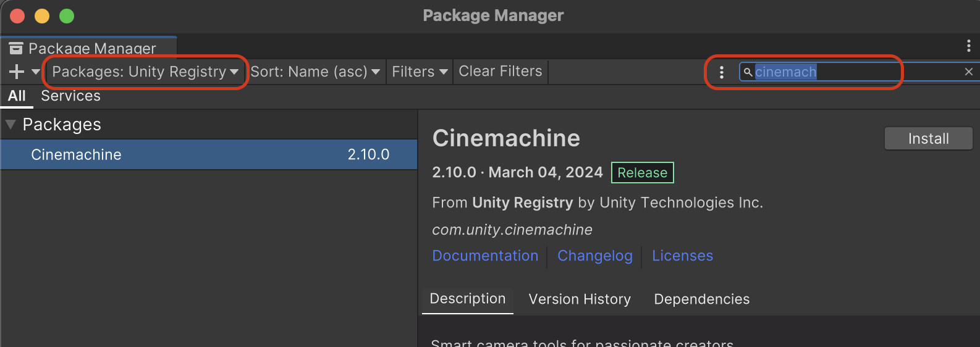Click the search magnifier icon
The image size is (980, 347).
point(748,72)
